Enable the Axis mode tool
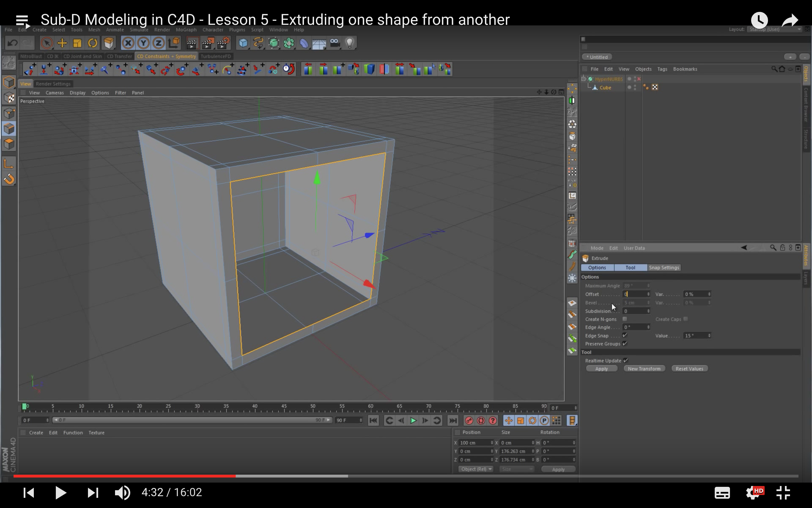812x508 pixels. click(9, 164)
